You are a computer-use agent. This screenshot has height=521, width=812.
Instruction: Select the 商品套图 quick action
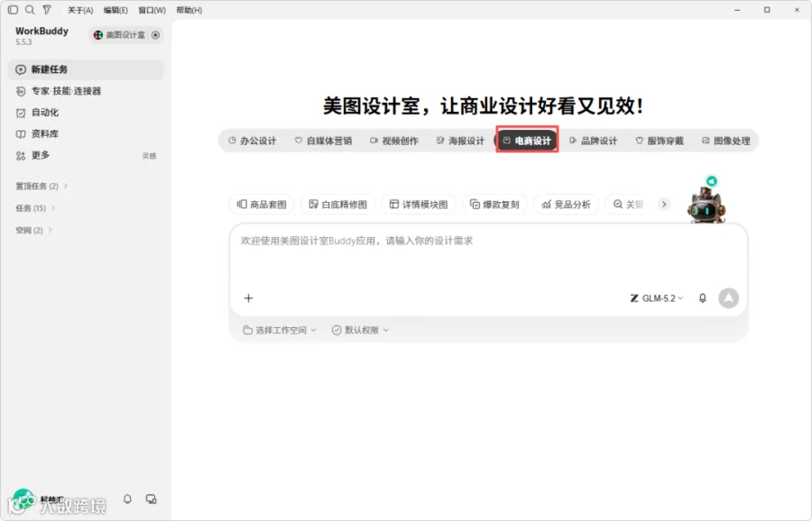tap(262, 205)
